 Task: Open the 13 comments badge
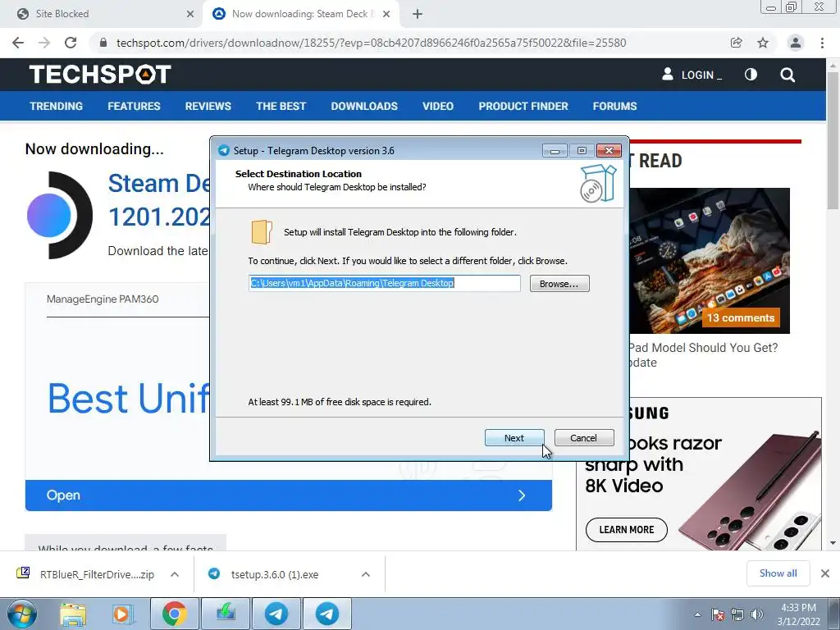pos(741,317)
